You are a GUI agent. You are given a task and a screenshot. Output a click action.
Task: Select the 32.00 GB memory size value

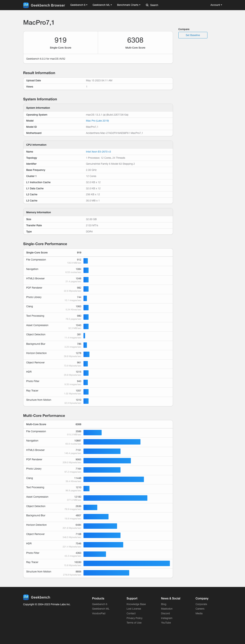[x=91, y=219]
